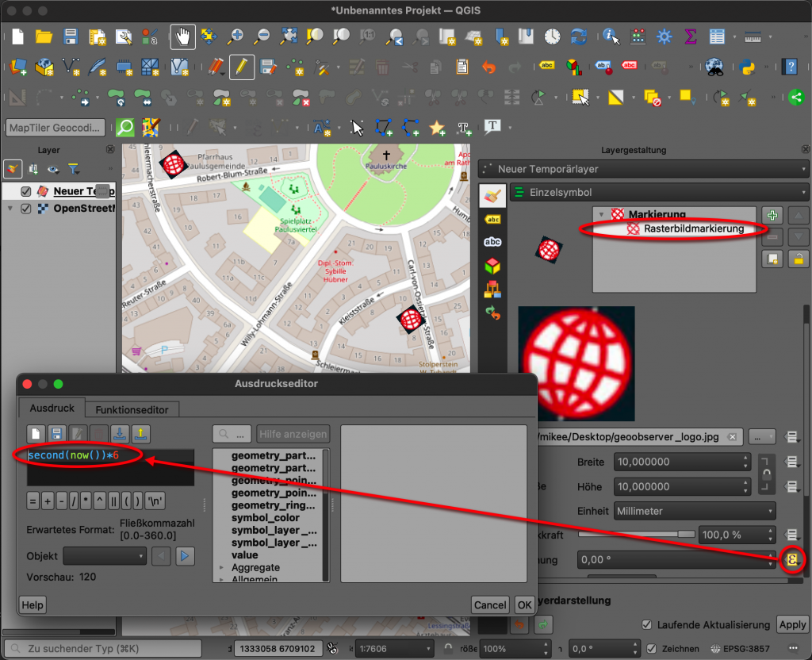Select the Zoom Out magnifier tool
The width and height of the screenshot is (812, 660).
262,36
